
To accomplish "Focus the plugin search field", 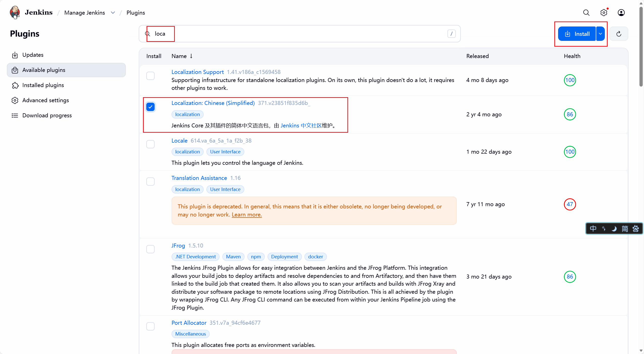I will (298, 34).
